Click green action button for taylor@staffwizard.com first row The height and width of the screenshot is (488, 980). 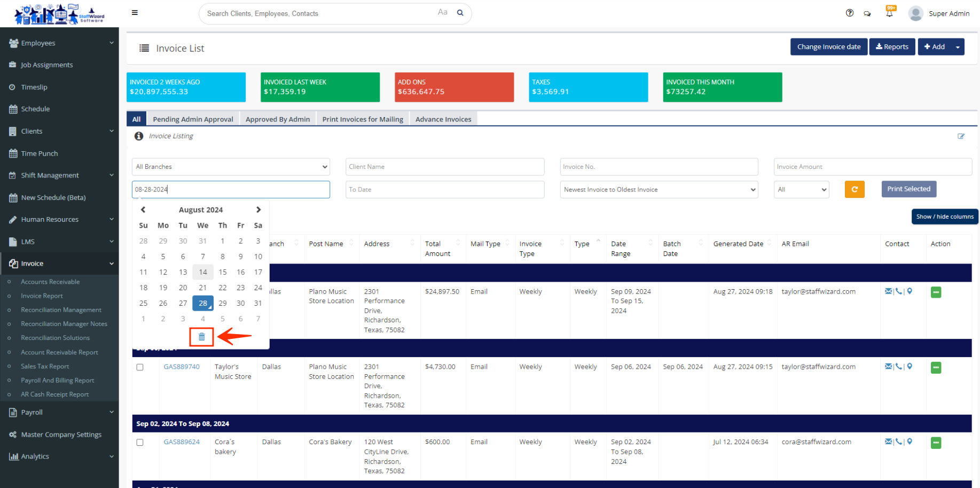[936, 292]
